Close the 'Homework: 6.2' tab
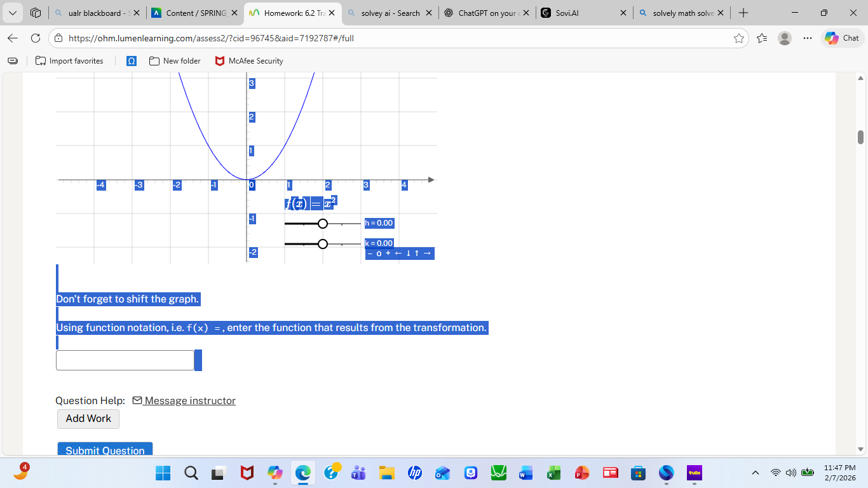Image resolution: width=868 pixels, height=488 pixels. click(x=331, y=13)
